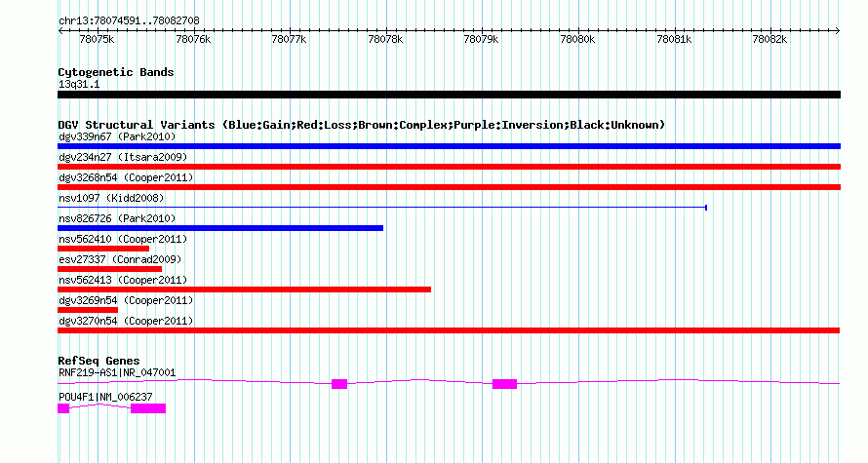Select the blue gain bar for nsv826726
The height and width of the screenshot is (463, 868).
[x=220, y=228]
